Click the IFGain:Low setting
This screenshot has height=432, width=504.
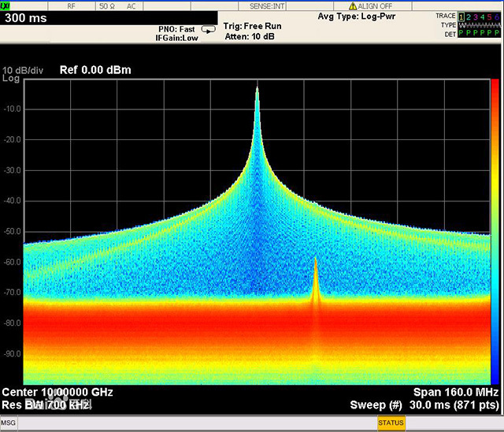click(176, 38)
